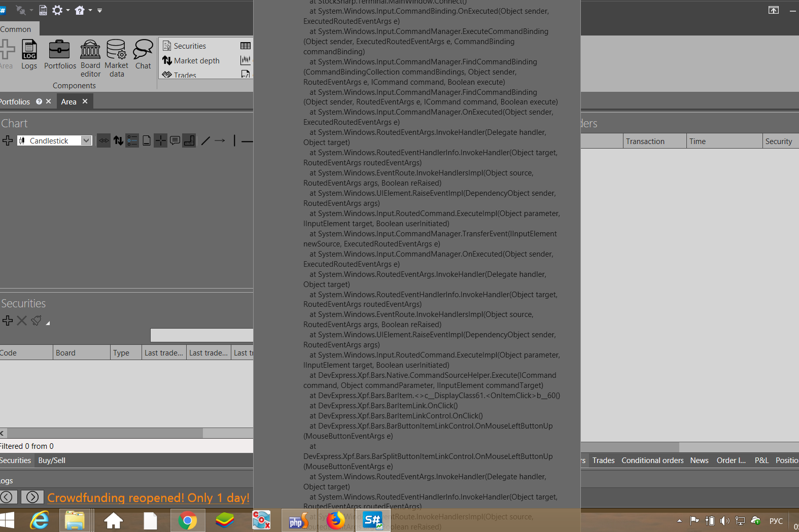
Task: Click the chart add-element plus icon
Action: 8,140
